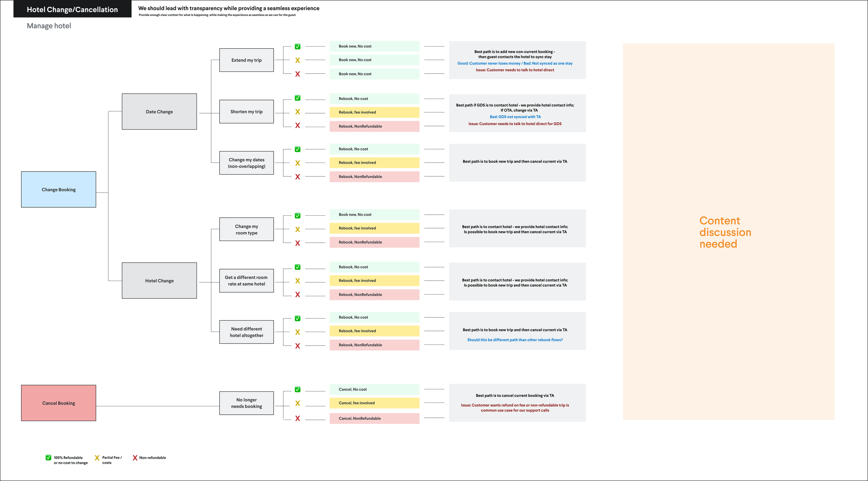Select the Change my dates (non-overlapping) box

click(246, 163)
